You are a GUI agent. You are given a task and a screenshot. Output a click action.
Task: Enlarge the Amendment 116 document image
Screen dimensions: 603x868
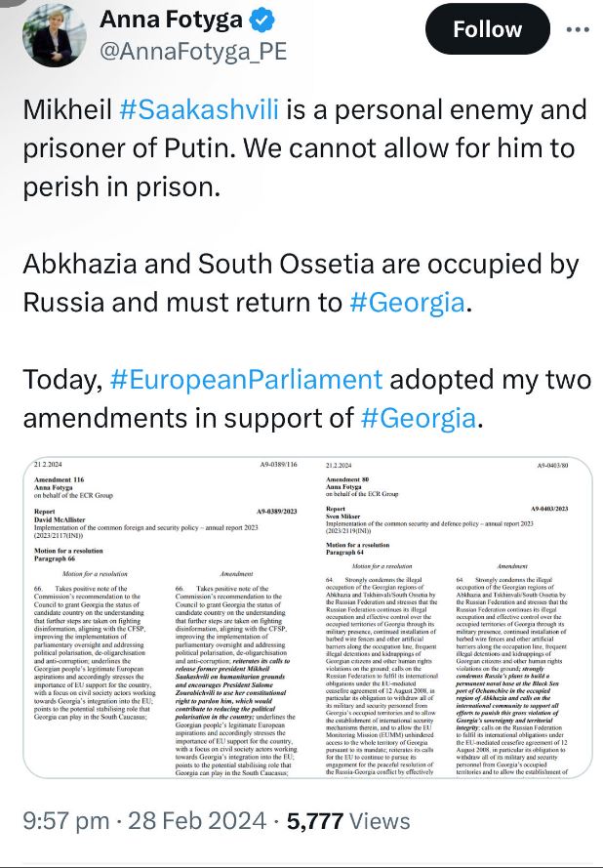[163, 614]
